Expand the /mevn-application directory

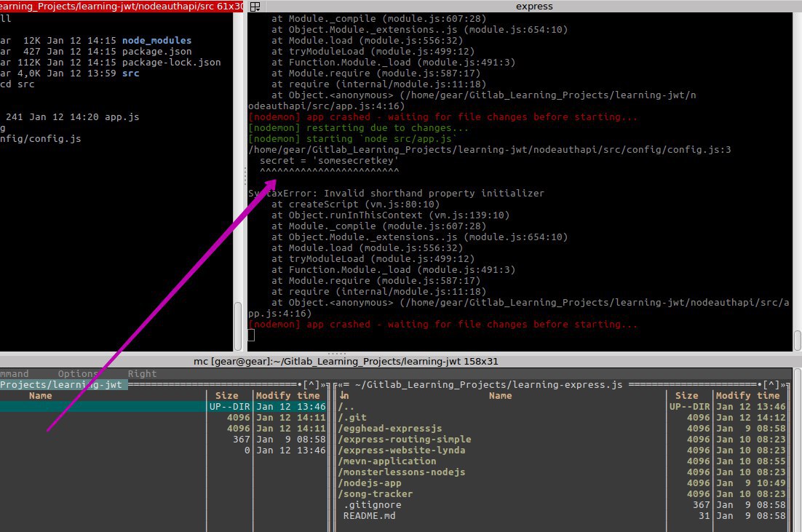click(387, 461)
